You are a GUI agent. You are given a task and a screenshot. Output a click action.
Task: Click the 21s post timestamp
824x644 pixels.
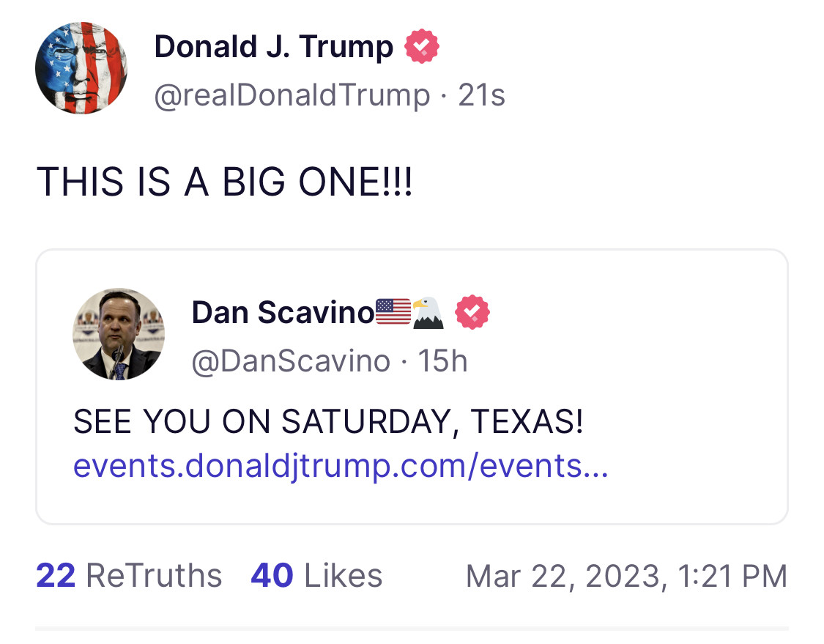(482, 95)
